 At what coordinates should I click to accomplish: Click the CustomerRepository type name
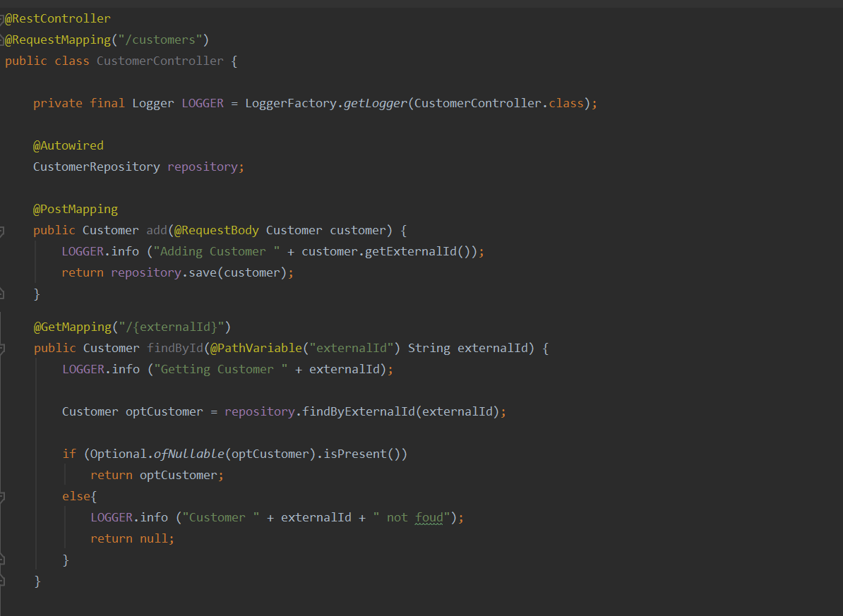click(97, 167)
